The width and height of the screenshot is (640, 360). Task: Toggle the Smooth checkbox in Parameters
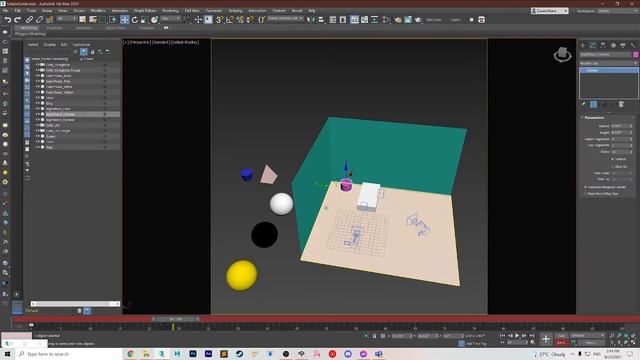coord(612,159)
